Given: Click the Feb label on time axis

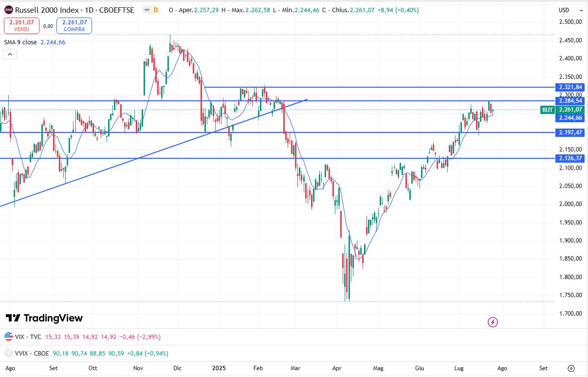Looking at the screenshot, I should click(x=258, y=368).
